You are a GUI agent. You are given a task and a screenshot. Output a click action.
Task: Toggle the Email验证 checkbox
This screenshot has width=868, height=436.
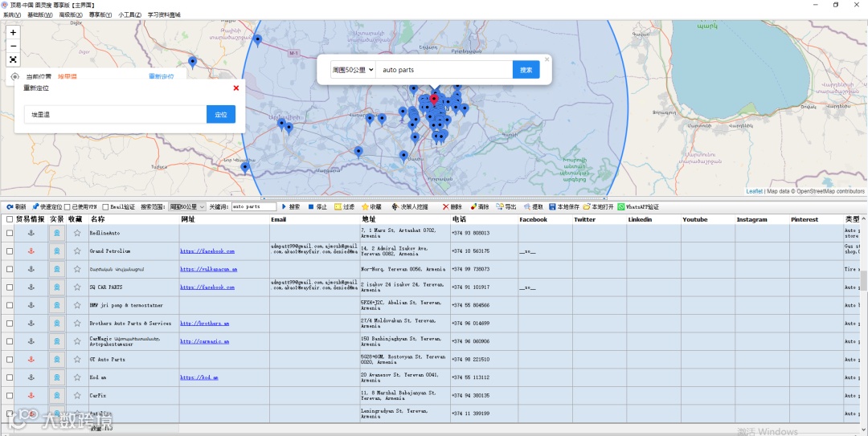pyautogui.click(x=106, y=207)
